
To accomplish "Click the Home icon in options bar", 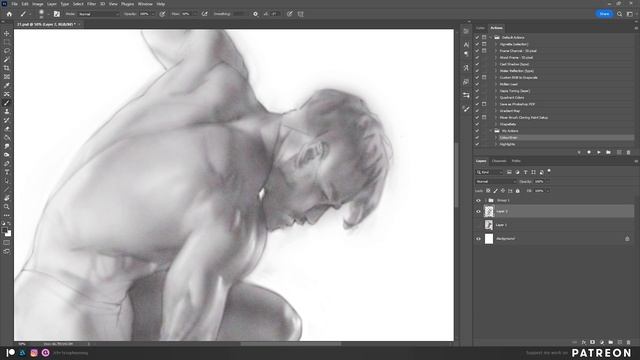I will click(9, 14).
